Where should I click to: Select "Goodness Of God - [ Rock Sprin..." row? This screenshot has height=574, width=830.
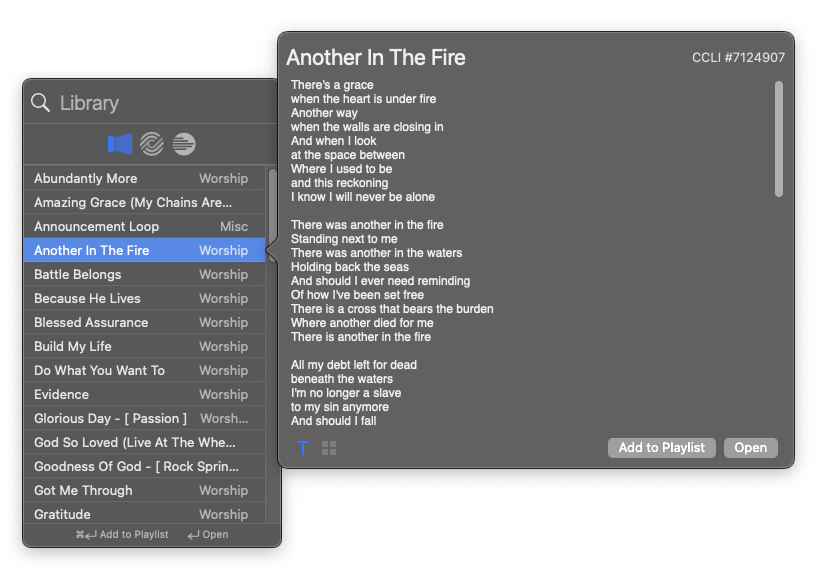click(x=144, y=467)
